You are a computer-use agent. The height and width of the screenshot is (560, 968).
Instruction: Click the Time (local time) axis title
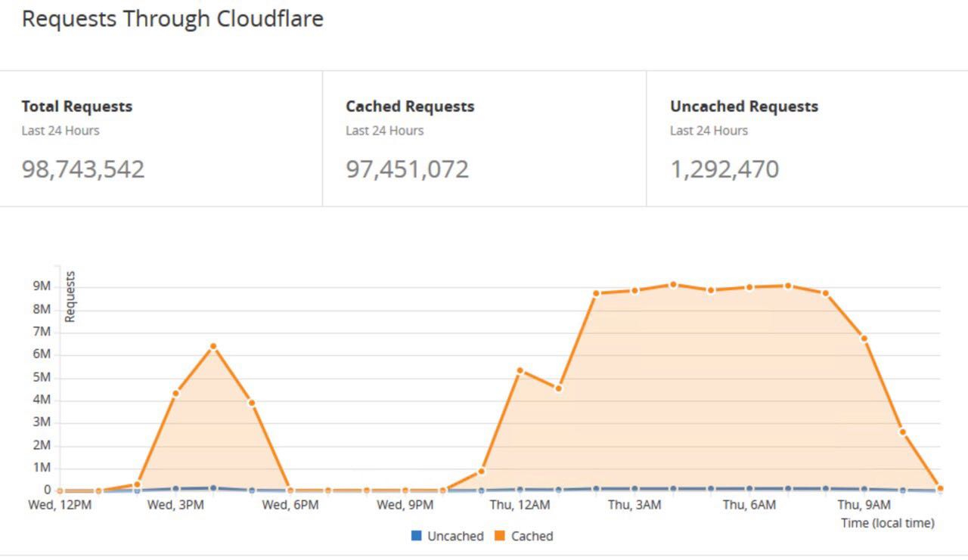tap(888, 523)
